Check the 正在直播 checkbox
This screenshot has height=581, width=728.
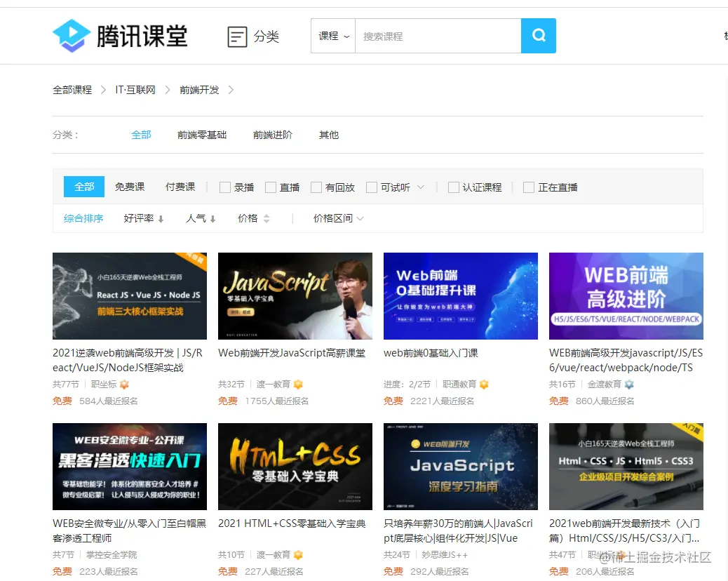[528, 187]
